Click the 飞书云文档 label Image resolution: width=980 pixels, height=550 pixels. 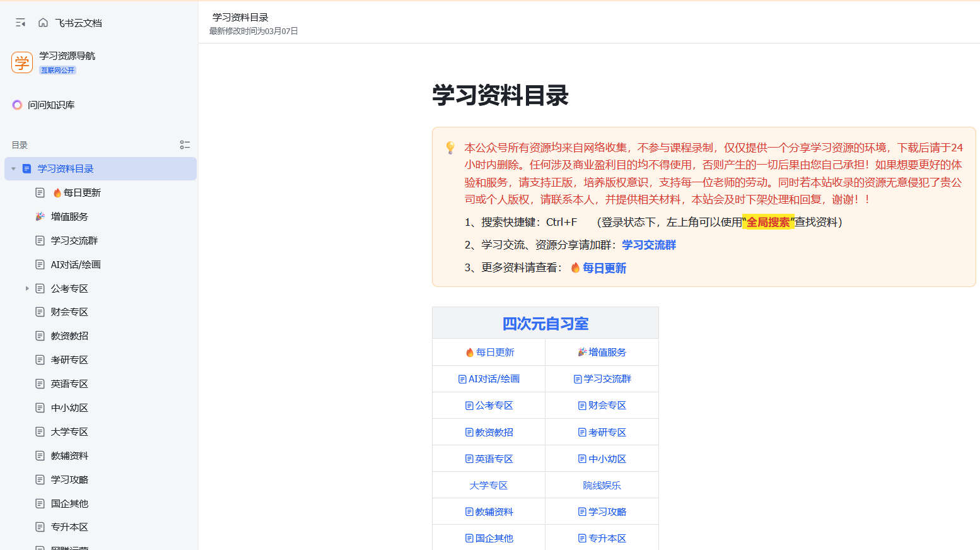[78, 23]
